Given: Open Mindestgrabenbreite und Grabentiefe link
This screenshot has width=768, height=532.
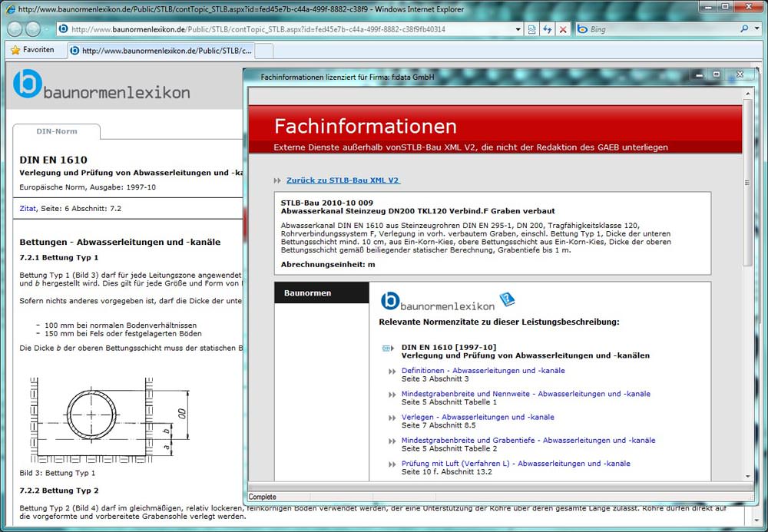Looking at the screenshot, I should pos(528,440).
